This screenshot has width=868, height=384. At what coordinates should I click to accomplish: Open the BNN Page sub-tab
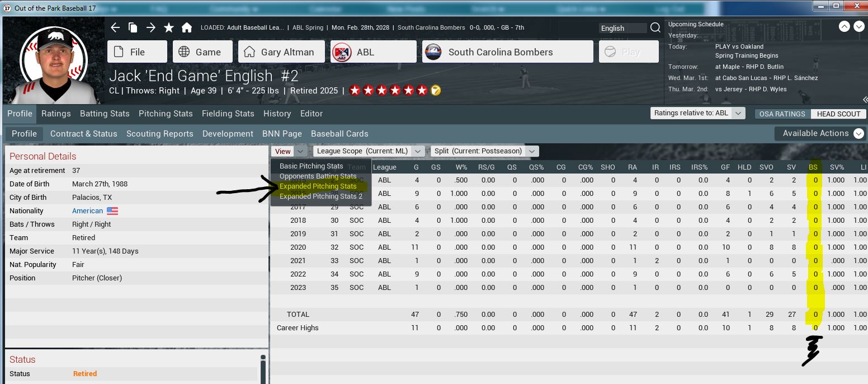(282, 134)
